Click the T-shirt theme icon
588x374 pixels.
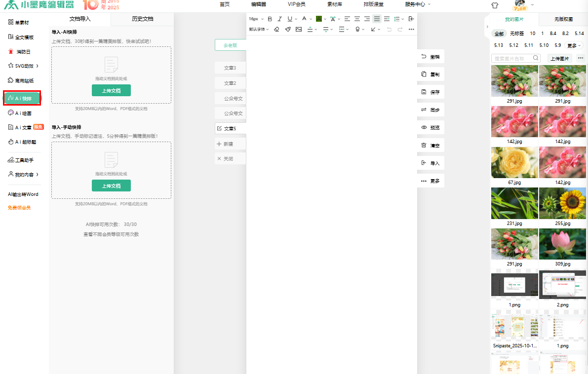pos(495,5)
